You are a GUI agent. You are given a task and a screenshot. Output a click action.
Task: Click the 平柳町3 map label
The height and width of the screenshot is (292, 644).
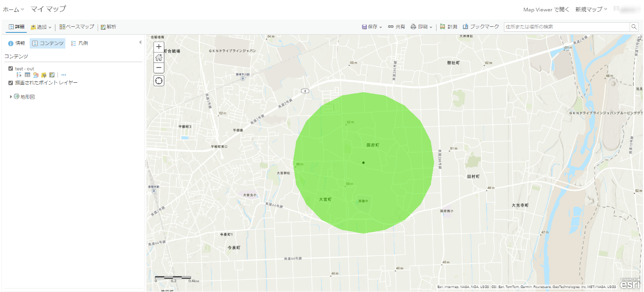click(x=185, y=126)
